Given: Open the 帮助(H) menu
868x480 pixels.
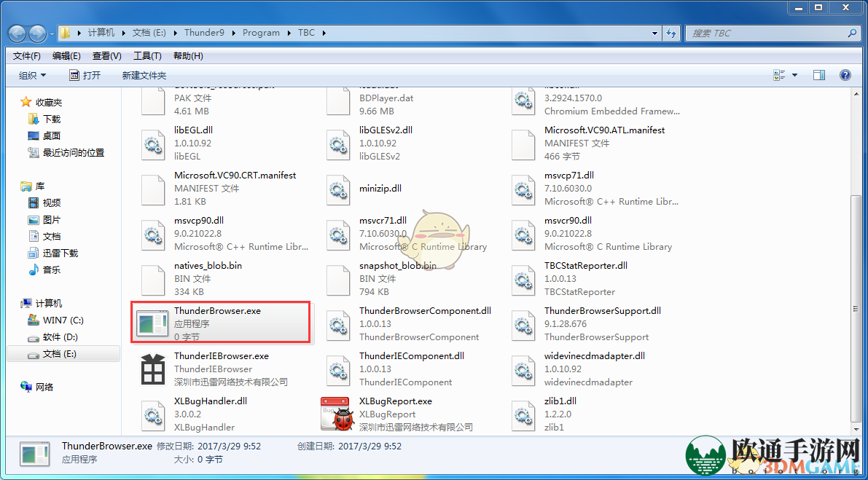Looking at the screenshot, I should tap(188, 56).
